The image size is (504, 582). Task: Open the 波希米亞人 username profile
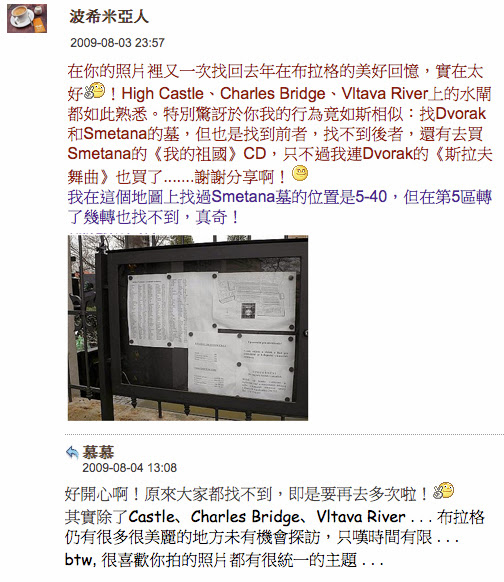coord(108,16)
